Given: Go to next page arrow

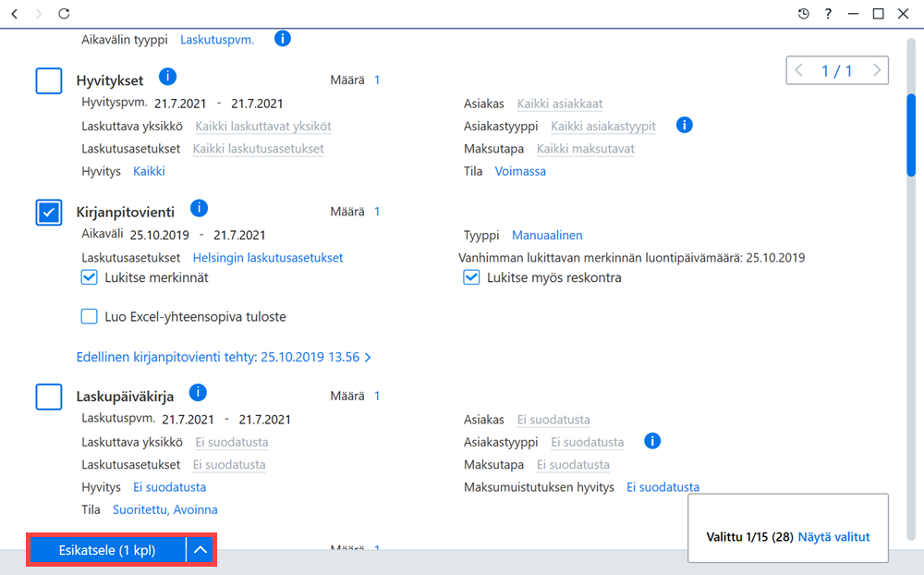Looking at the screenshot, I should pyautogui.click(x=876, y=71).
